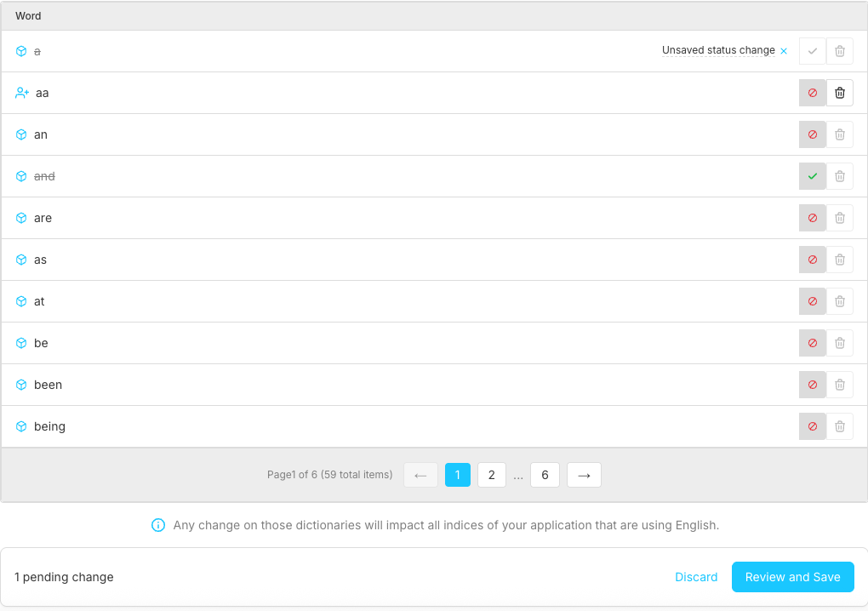Dismiss the unsaved status change with the x
Image resolution: width=868 pixels, height=611 pixels.
pyautogui.click(x=783, y=50)
